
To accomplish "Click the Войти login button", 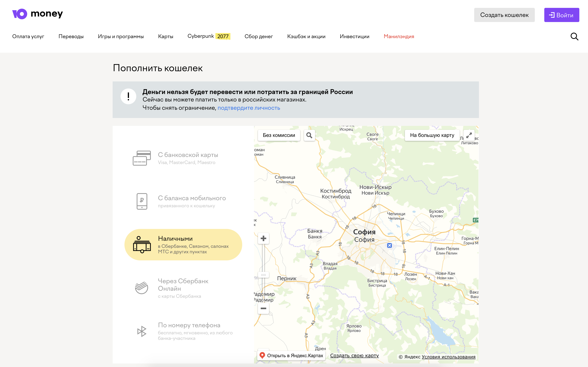I will tap(562, 15).
